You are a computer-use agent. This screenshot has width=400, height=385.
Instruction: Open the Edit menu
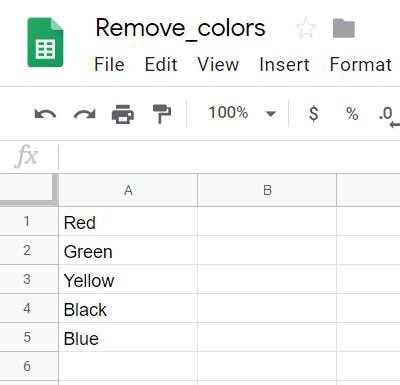click(161, 64)
